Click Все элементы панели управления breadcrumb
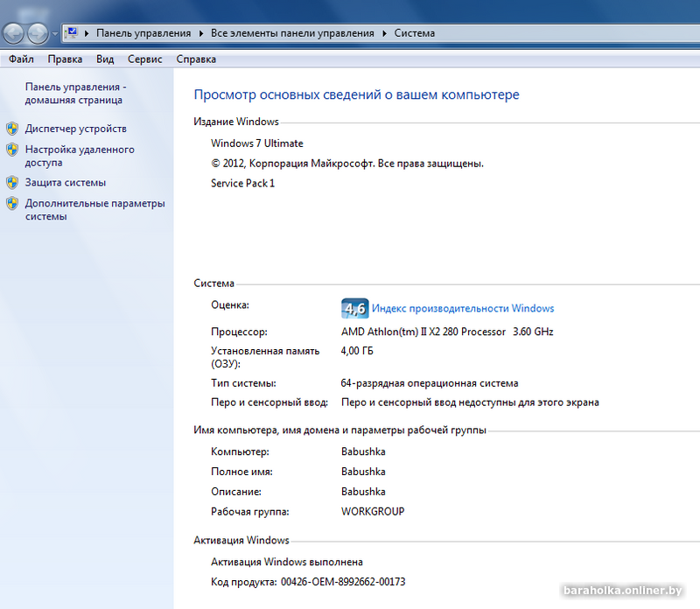This screenshot has width=700, height=609. pos(292,33)
